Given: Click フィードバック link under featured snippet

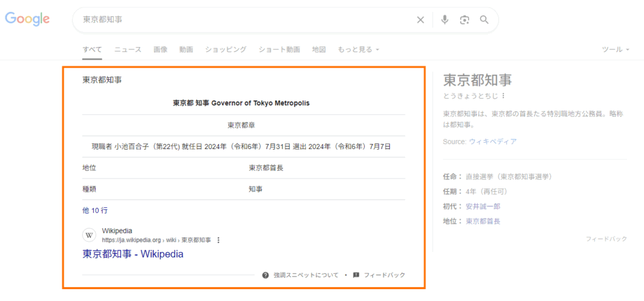Looking at the screenshot, I should tap(384, 275).
